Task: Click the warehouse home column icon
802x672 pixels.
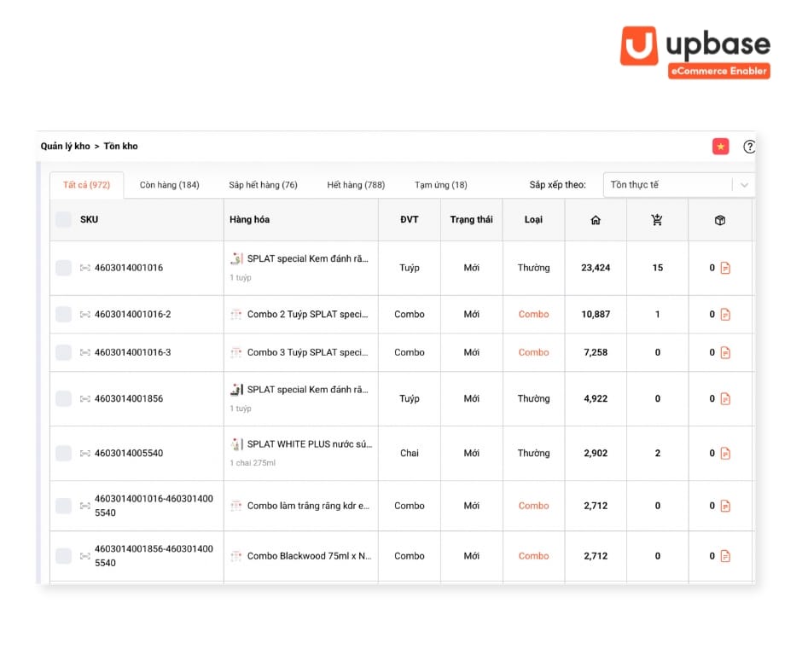Action: point(596,220)
